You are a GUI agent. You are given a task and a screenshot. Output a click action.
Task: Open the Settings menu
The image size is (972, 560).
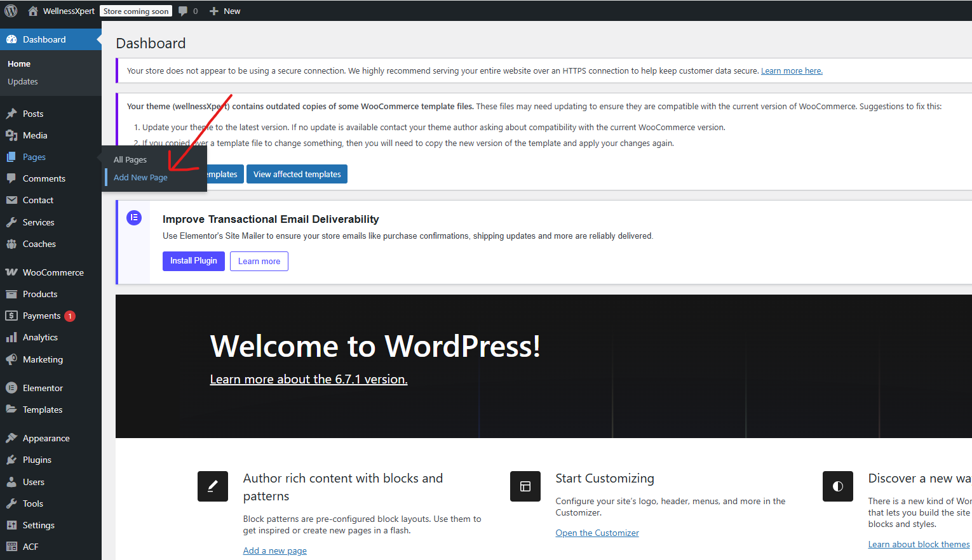tap(51, 525)
